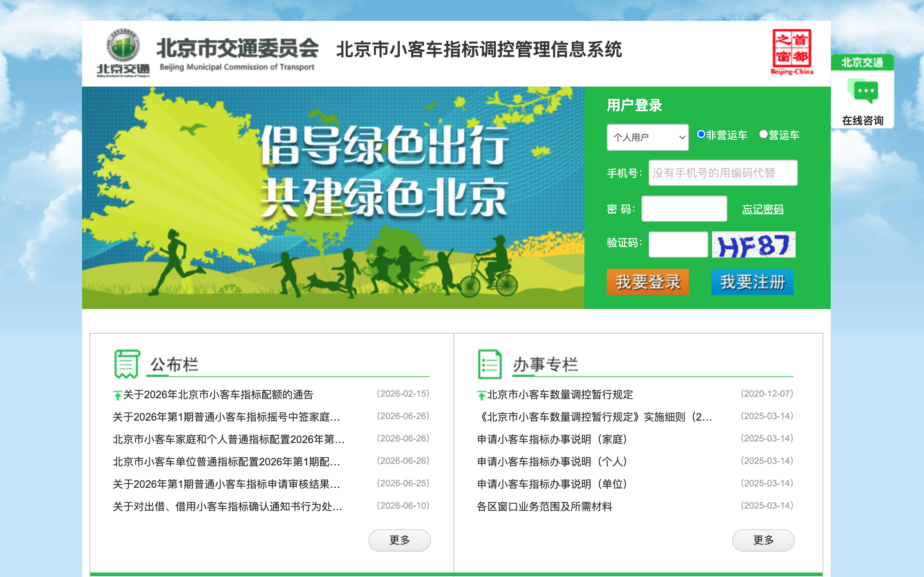Open 关于对出借、借用小客车指标确认通知书 notice
This screenshot has width=924, height=577.
click(x=228, y=507)
